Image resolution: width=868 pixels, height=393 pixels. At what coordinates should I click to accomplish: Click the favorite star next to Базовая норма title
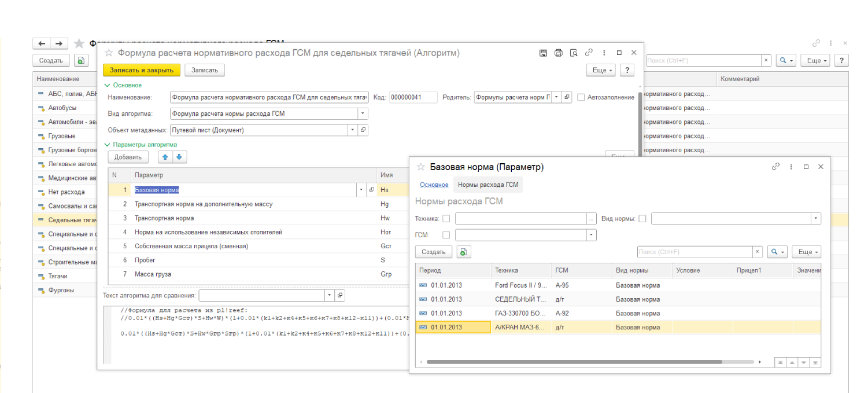(x=421, y=167)
